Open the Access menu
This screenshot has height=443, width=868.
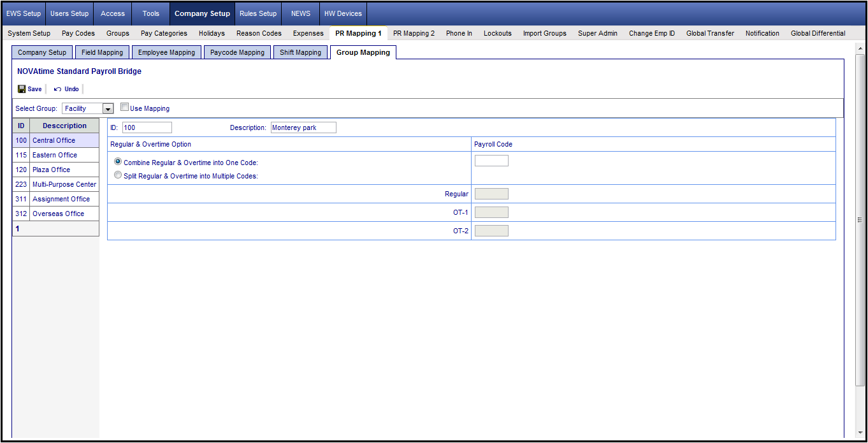pos(113,13)
